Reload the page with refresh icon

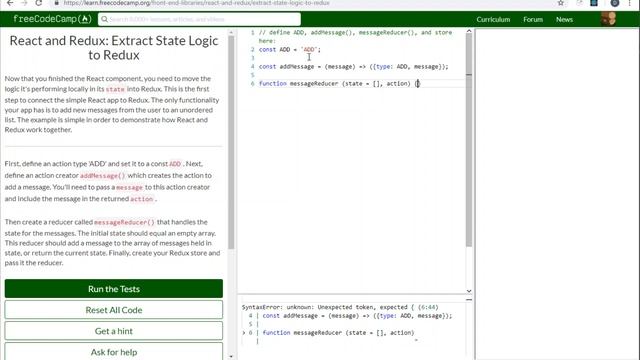[38, 3]
